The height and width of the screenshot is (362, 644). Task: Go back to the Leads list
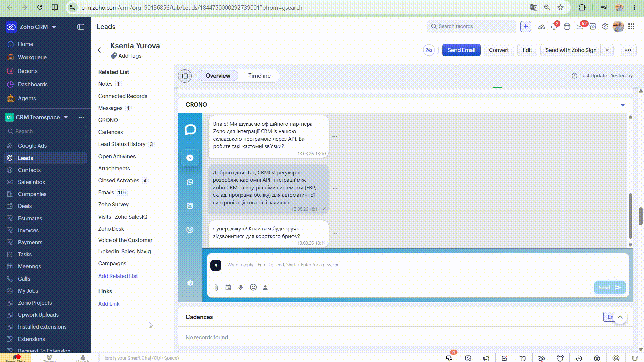click(101, 50)
